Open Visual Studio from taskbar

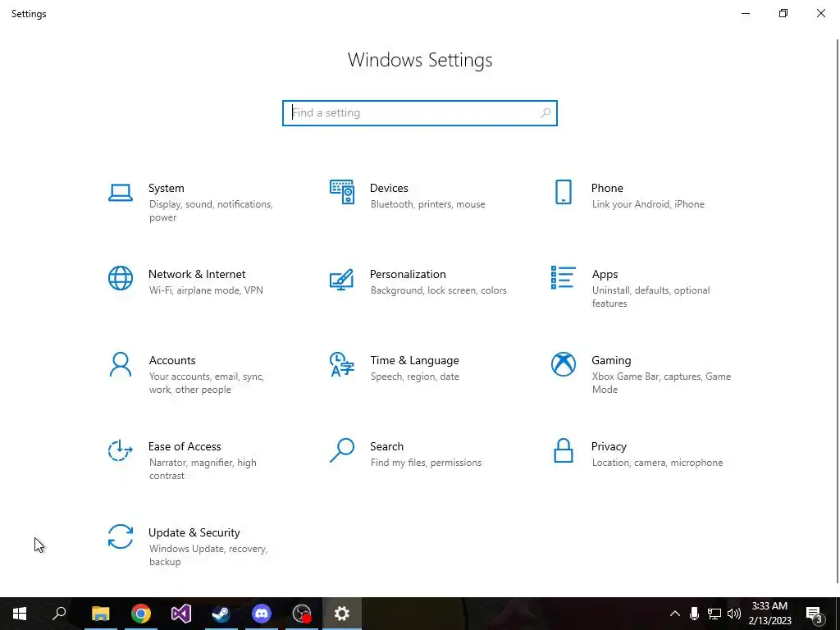[181, 614]
